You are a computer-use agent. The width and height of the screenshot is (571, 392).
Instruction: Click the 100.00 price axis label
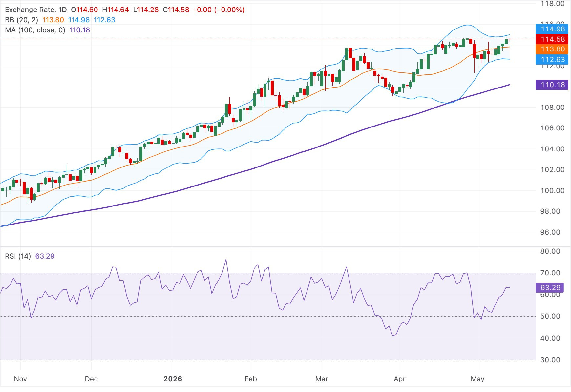pyautogui.click(x=553, y=191)
